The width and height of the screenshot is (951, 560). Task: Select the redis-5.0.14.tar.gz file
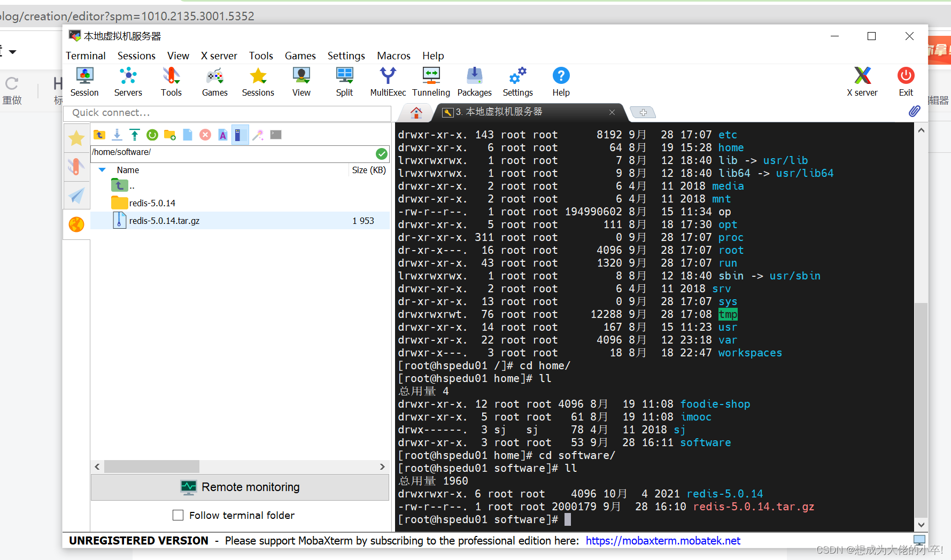(165, 220)
